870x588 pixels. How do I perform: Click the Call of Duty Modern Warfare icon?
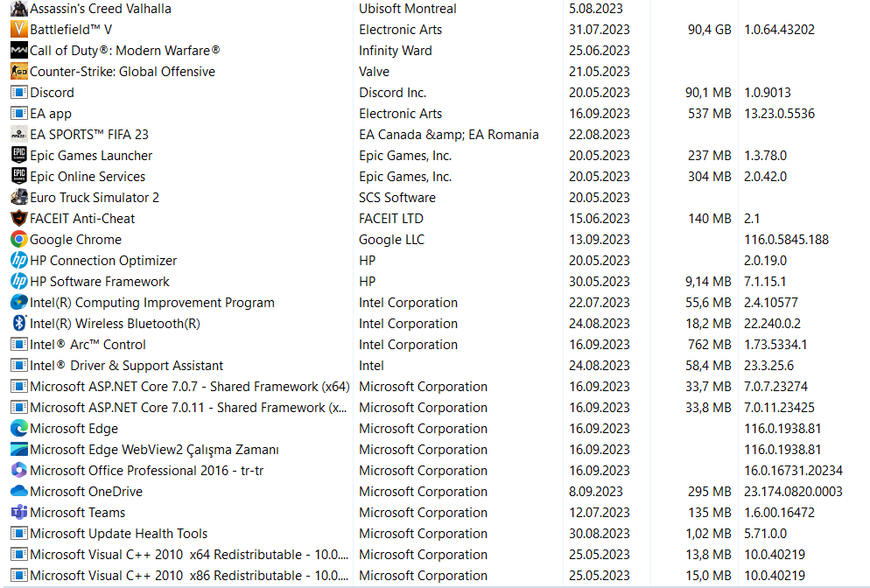pyautogui.click(x=19, y=50)
